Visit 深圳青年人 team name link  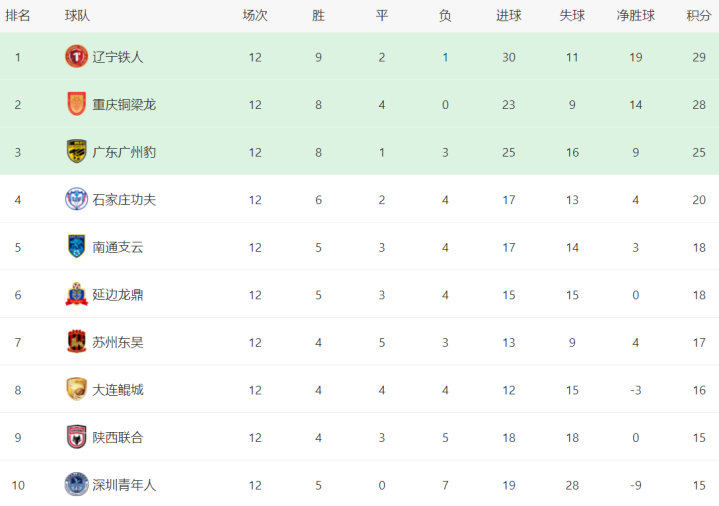(x=124, y=485)
